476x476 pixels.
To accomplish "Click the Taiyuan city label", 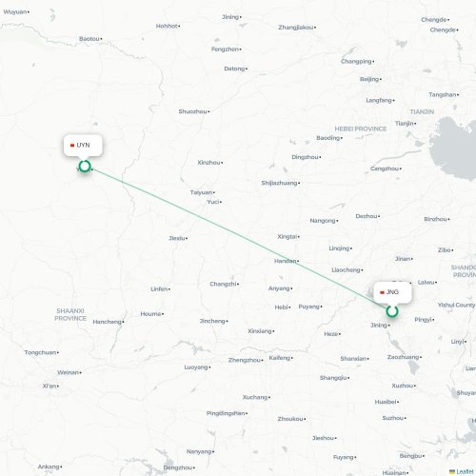I will [x=201, y=192].
